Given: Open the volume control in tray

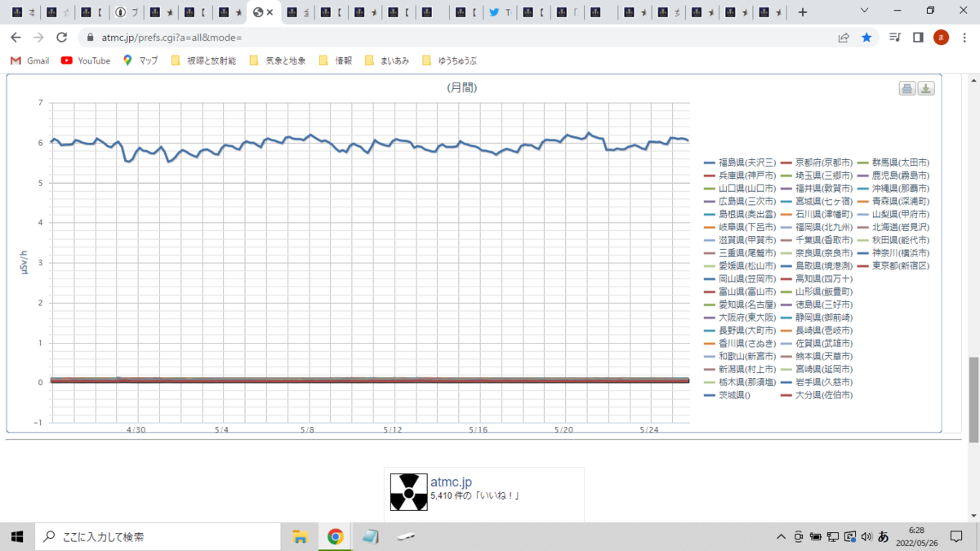Looking at the screenshot, I should tap(866, 537).
